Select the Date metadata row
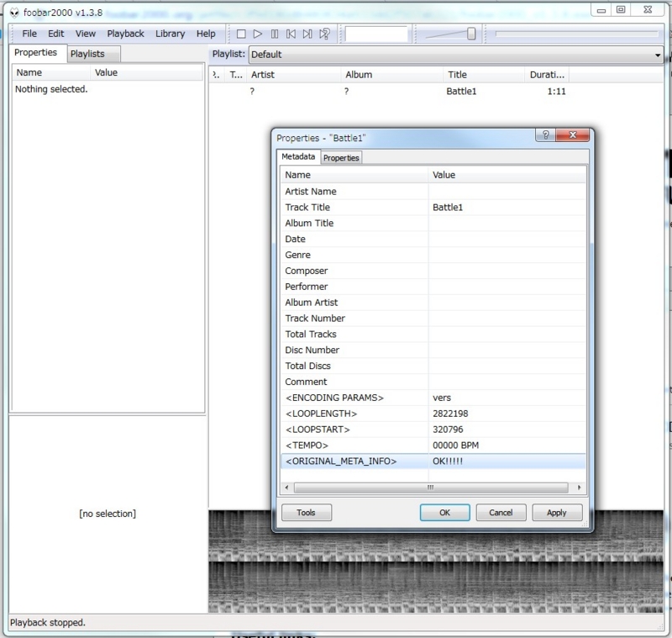The image size is (672, 638). (x=433, y=240)
